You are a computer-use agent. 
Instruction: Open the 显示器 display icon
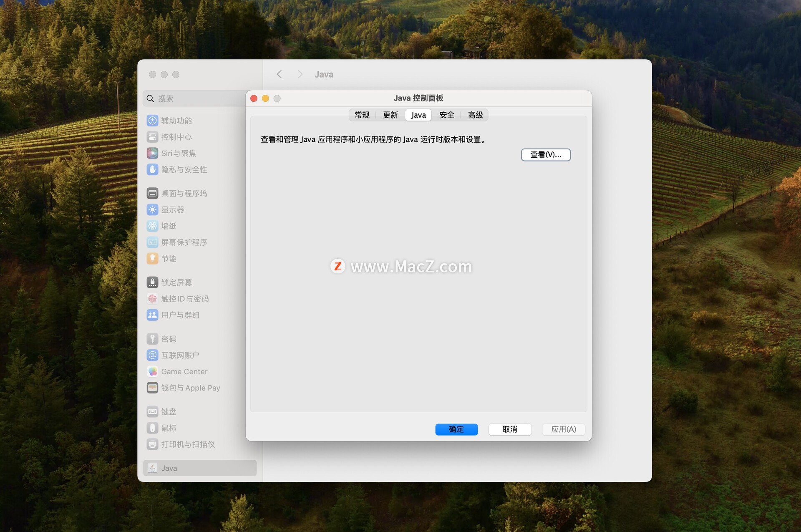152,209
